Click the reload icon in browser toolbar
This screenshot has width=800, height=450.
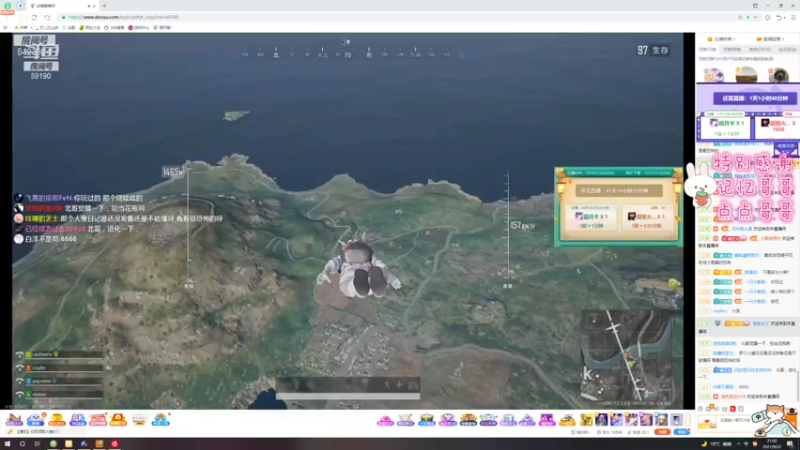pyautogui.click(x=34, y=17)
